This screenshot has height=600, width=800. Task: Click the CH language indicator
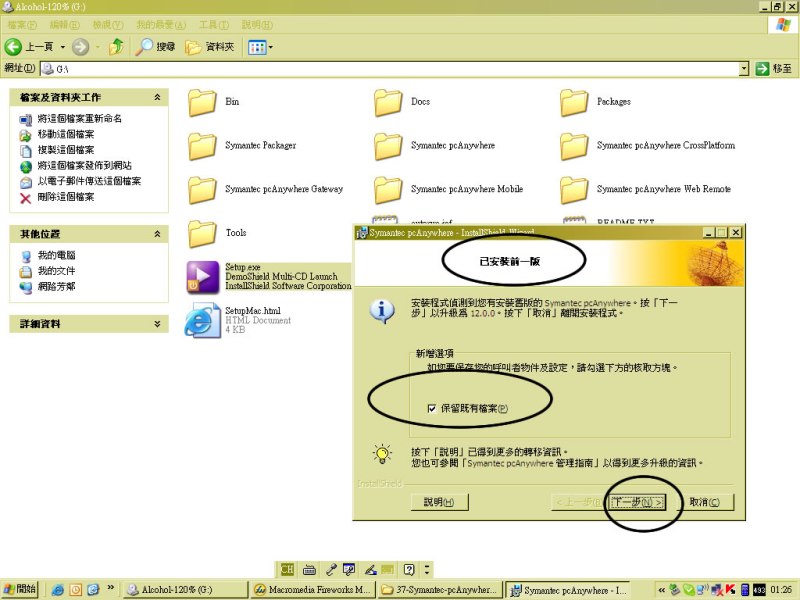[x=287, y=569]
